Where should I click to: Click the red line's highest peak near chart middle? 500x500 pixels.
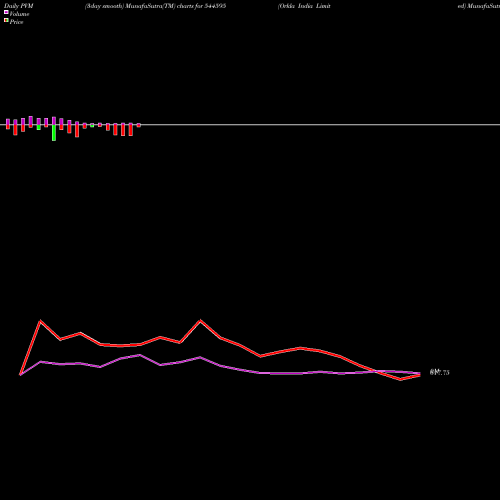tap(200, 321)
